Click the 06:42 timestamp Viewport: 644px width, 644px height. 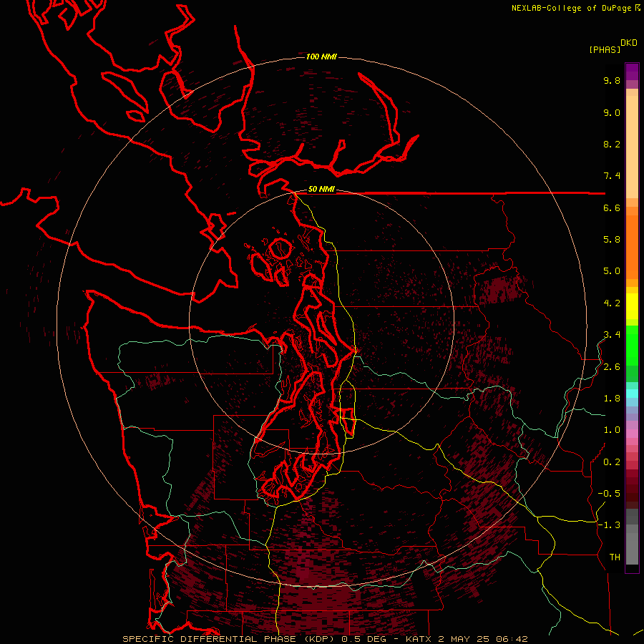[512, 639]
